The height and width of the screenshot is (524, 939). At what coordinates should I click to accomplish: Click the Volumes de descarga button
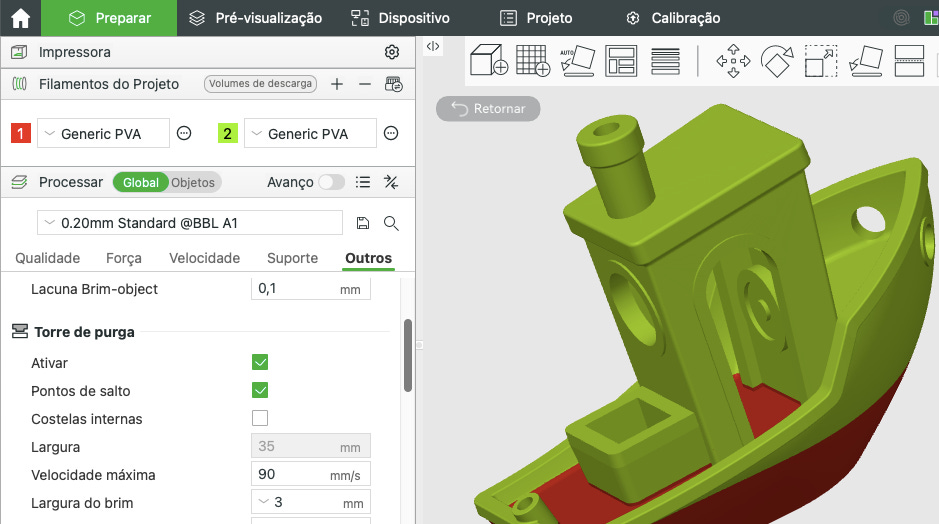click(261, 84)
